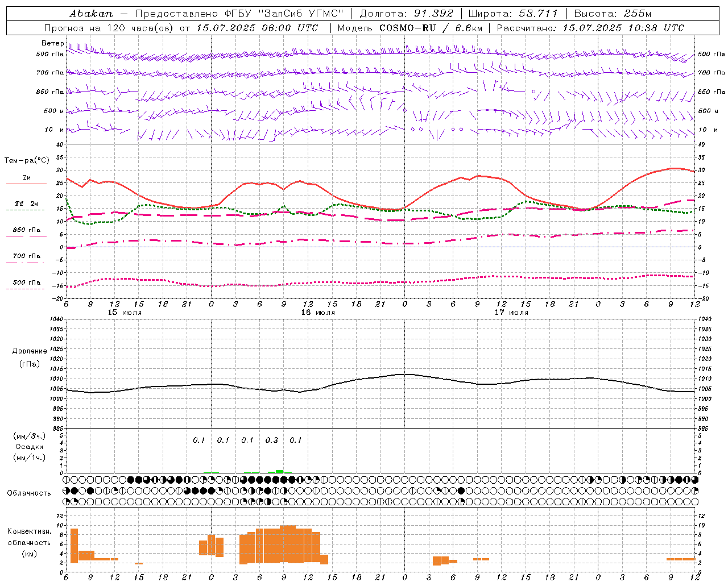This screenshot has width=728, height=582.
Task: Select the "(мм/1ч.)" precipitation unit label
Action: tap(30, 458)
